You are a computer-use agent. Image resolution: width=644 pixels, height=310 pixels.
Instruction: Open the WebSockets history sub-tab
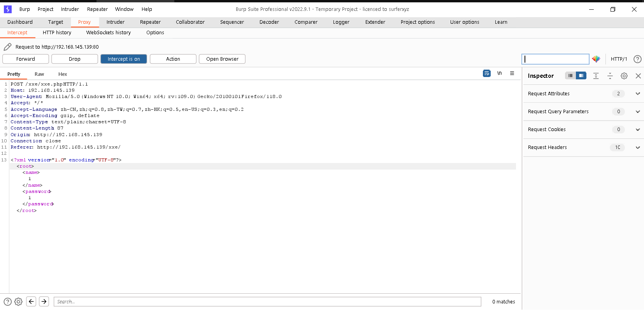(109, 33)
